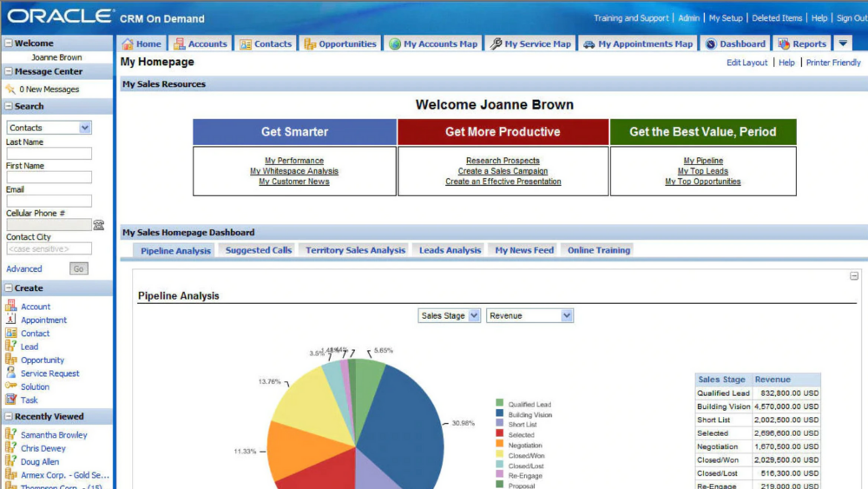The width and height of the screenshot is (868, 489).
Task: Click the Create Contact icon
Action: tap(11, 333)
